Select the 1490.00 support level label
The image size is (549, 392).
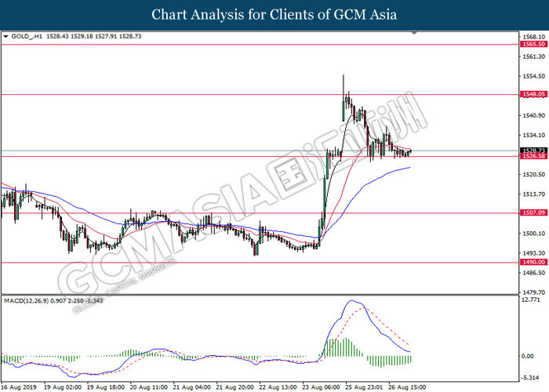click(533, 262)
